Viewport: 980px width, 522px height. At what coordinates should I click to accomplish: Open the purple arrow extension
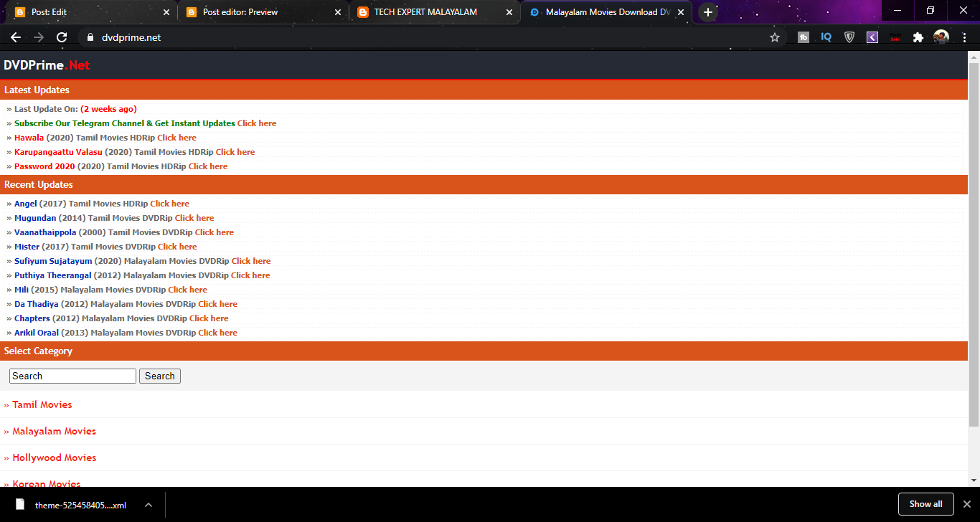pos(872,37)
